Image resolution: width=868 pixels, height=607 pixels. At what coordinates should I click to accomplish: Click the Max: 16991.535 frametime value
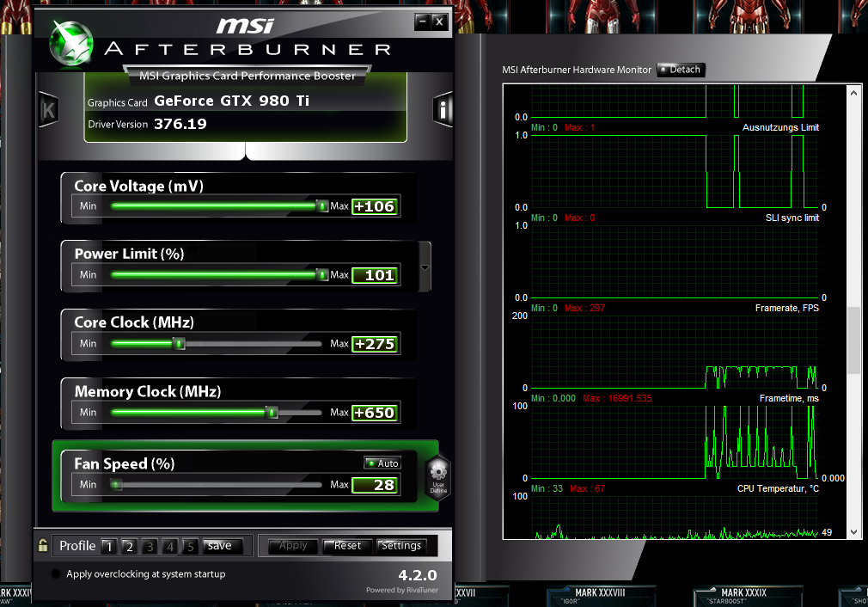[617, 398]
